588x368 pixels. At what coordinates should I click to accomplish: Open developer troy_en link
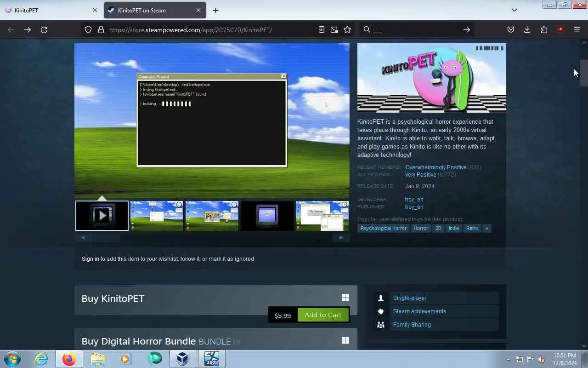[414, 200]
